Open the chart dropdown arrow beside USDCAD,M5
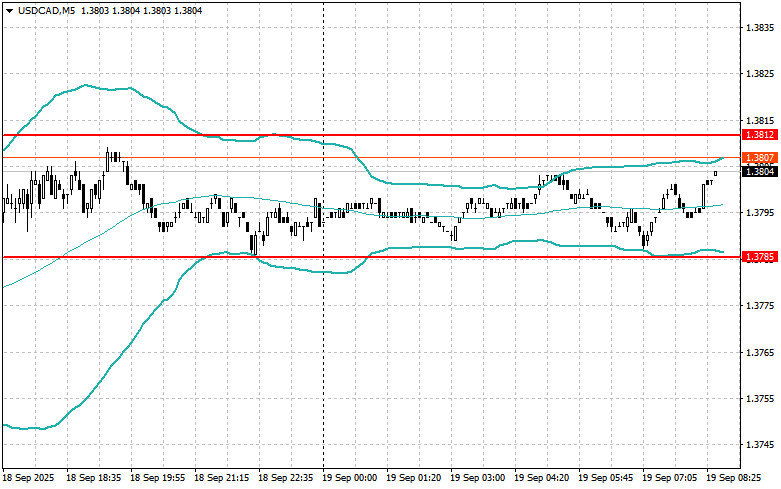Screen dimensions: 781x489 (x=9, y=10)
